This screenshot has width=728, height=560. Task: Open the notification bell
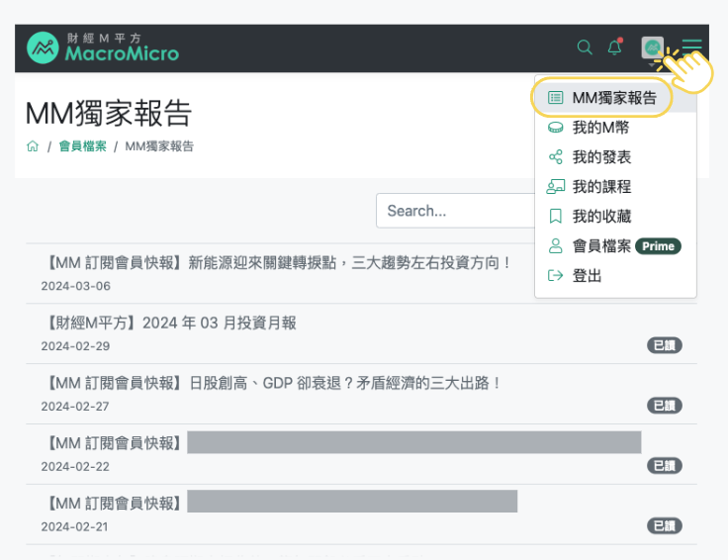tap(614, 47)
